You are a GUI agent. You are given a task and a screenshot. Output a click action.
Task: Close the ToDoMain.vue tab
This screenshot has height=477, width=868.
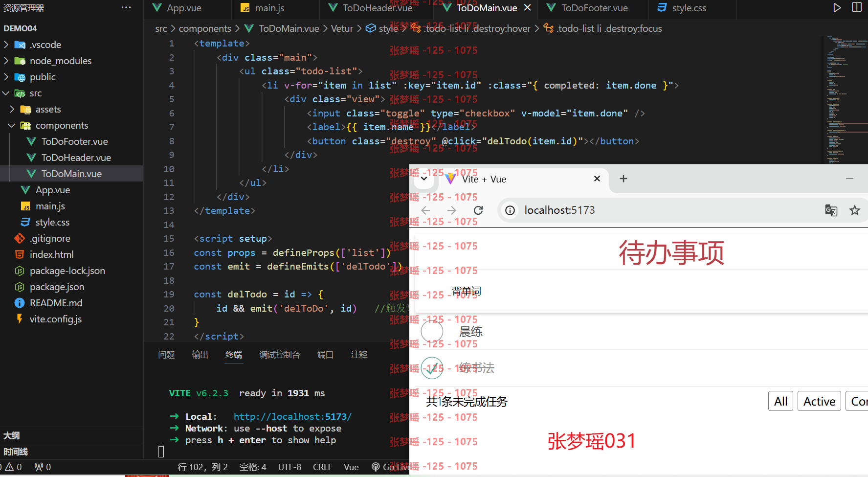[527, 8]
